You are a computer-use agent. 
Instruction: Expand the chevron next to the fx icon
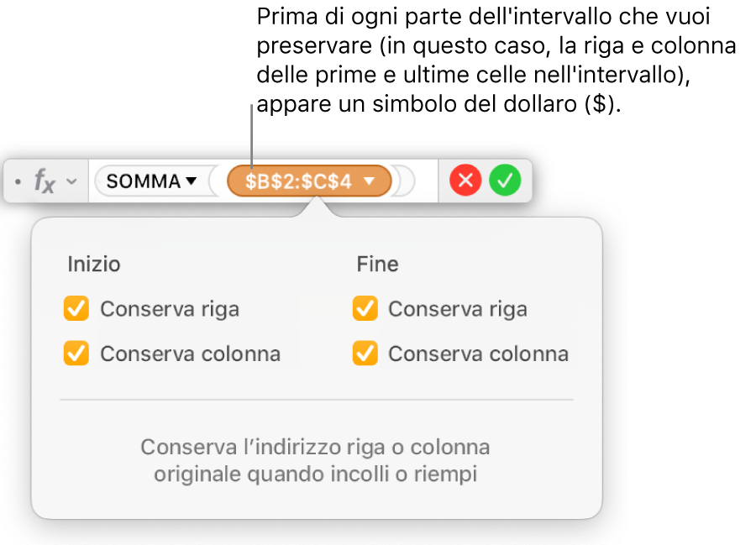[x=72, y=181]
